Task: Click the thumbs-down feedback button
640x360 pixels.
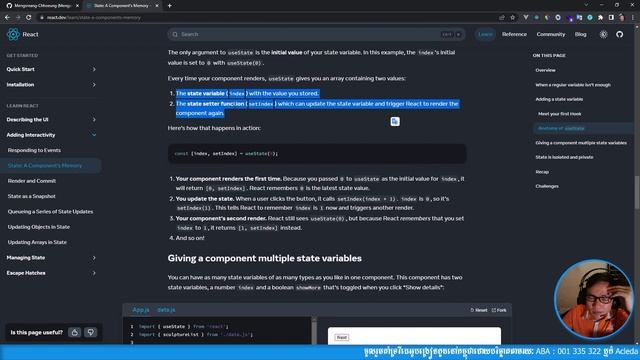Action: [91, 332]
